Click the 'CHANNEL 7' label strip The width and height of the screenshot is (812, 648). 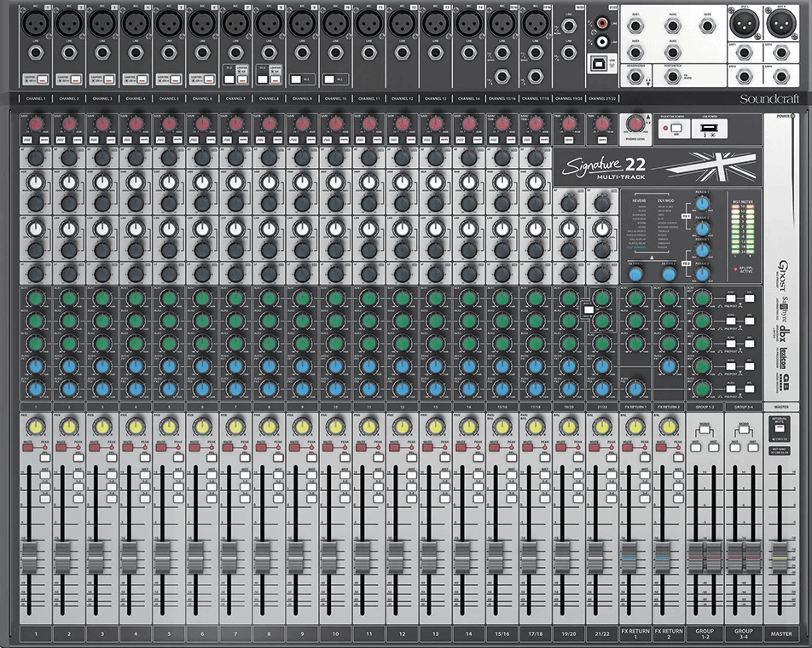(x=235, y=98)
